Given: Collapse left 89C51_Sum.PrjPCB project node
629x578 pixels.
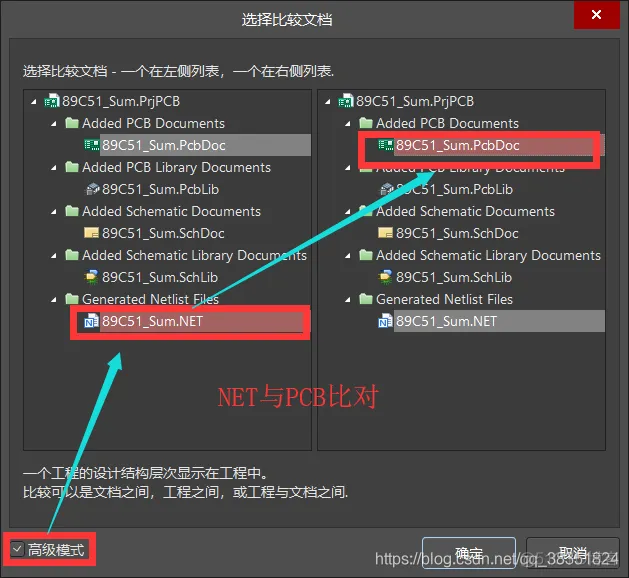Looking at the screenshot, I should click(36, 102).
